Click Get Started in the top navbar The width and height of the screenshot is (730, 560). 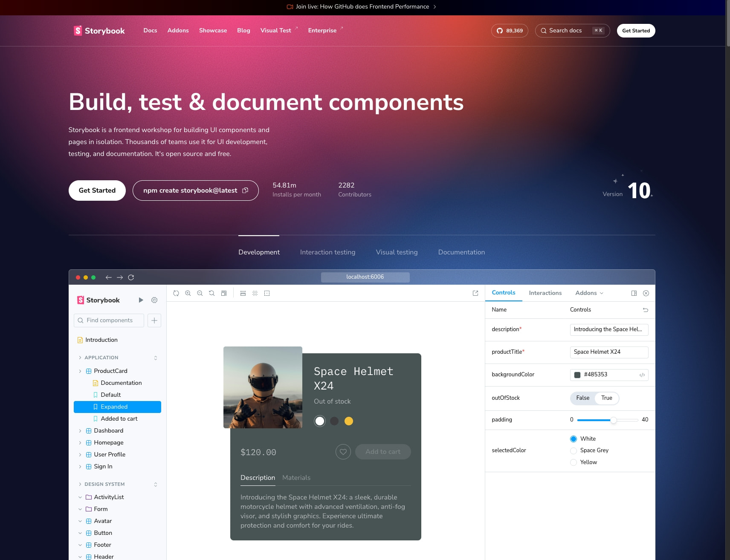click(x=636, y=31)
